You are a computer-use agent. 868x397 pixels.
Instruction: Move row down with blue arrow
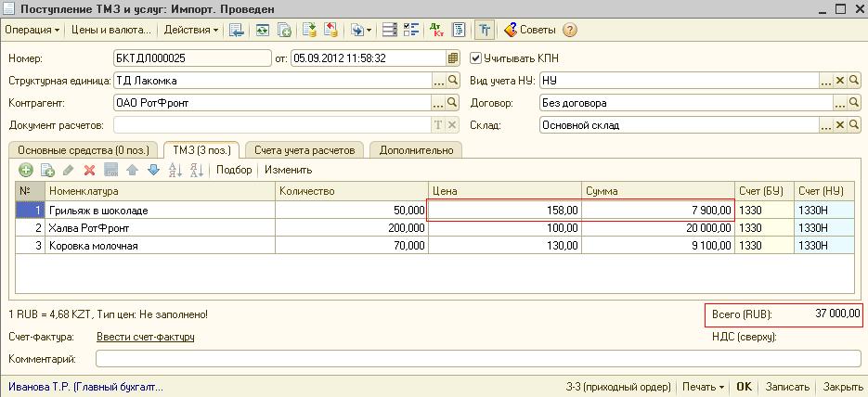click(x=153, y=170)
